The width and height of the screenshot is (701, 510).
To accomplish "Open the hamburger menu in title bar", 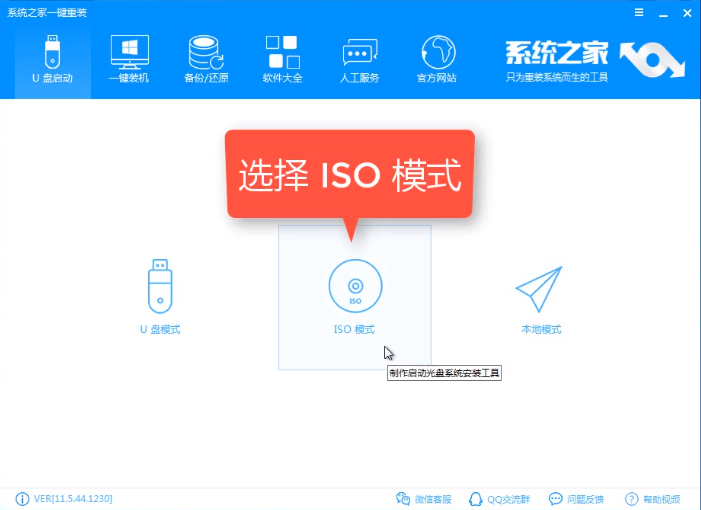I will coord(639,13).
